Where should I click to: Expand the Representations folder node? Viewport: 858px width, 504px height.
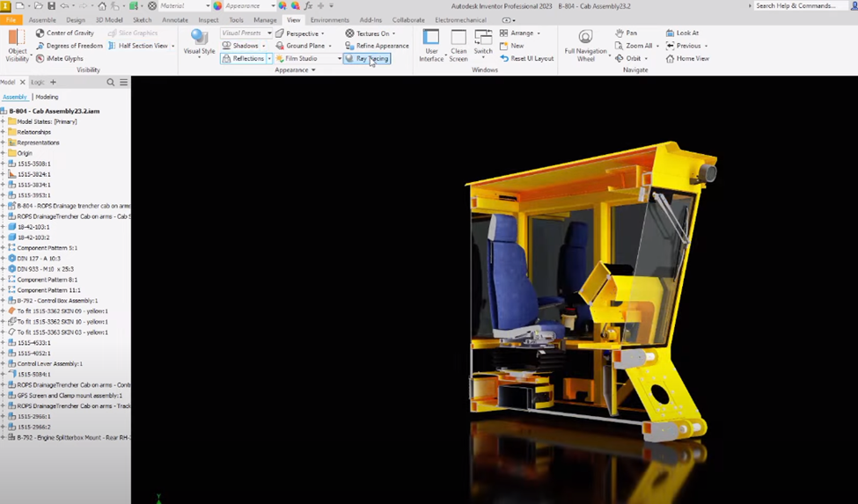[x=3, y=142]
